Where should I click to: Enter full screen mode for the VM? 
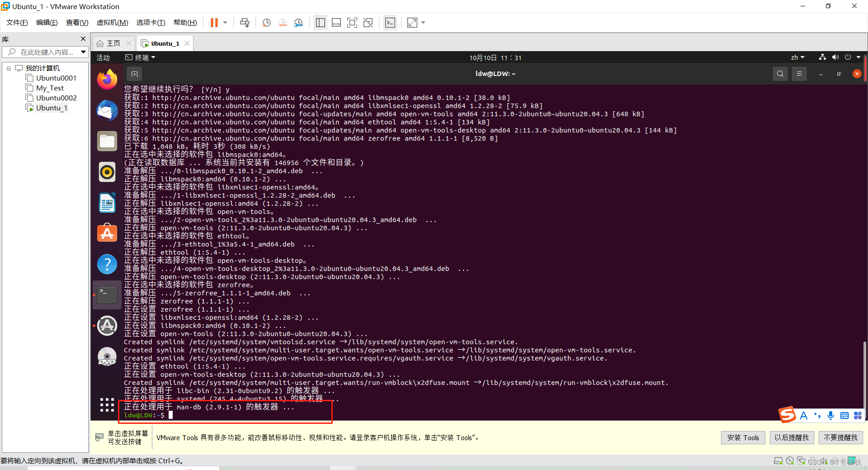pyautogui.click(x=352, y=22)
